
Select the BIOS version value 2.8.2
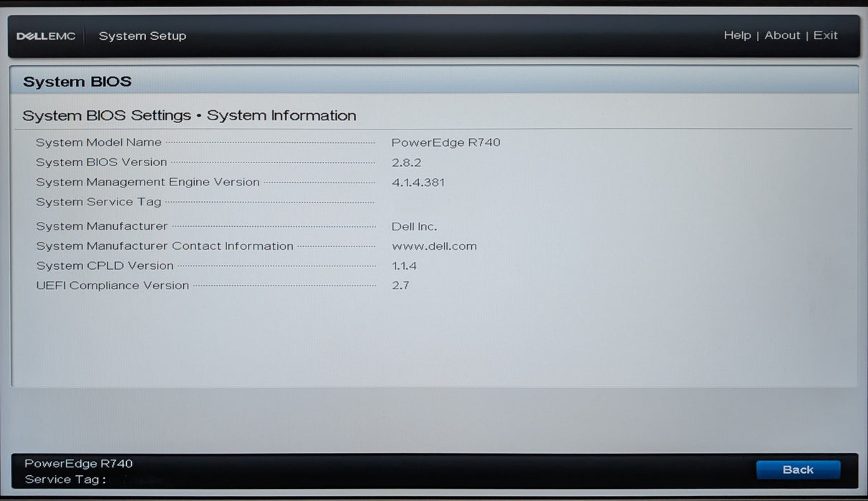click(406, 162)
